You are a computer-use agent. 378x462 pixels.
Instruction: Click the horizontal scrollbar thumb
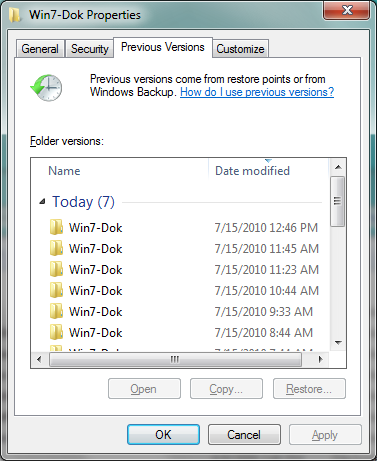coord(175,359)
